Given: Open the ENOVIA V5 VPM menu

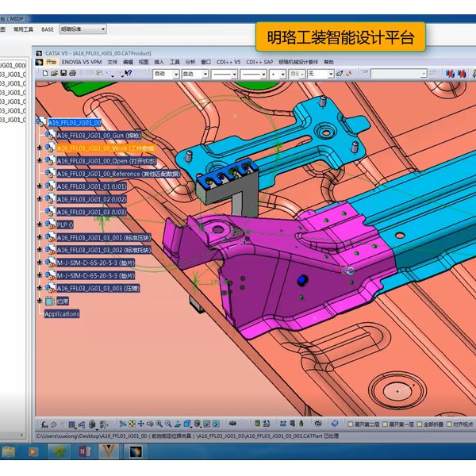Looking at the screenshot, I should (x=82, y=62).
